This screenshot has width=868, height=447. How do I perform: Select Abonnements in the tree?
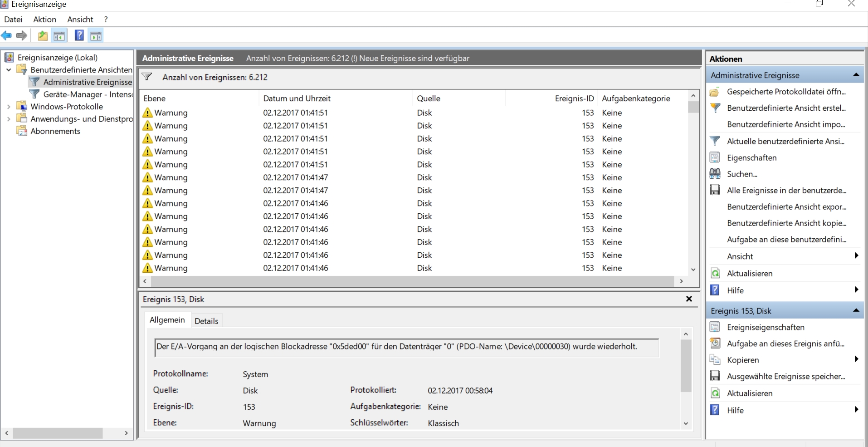[x=55, y=131]
